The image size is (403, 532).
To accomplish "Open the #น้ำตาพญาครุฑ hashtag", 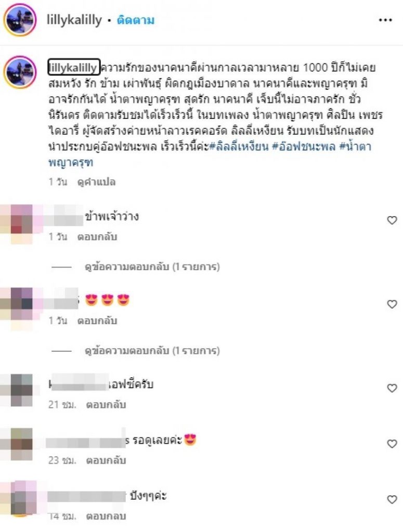I will click(x=210, y=155).
